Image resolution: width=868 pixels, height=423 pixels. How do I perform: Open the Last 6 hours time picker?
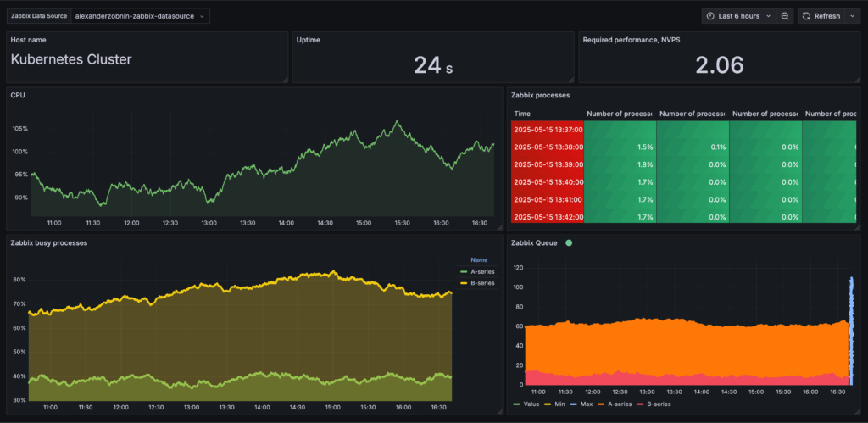coord(737,16)
